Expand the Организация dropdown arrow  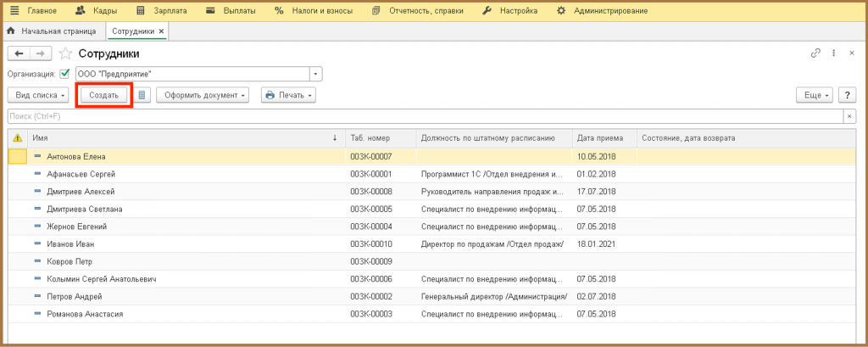(315, 74)
